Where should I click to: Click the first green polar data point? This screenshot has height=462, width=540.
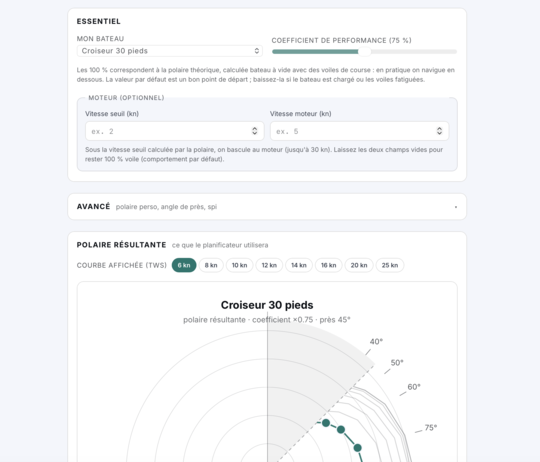pos(326,423)
